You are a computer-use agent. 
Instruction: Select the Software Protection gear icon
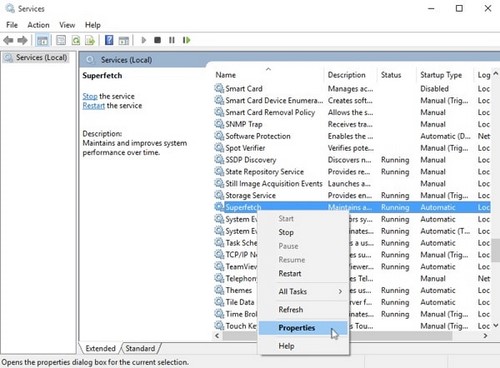click(x=219, y=136)
